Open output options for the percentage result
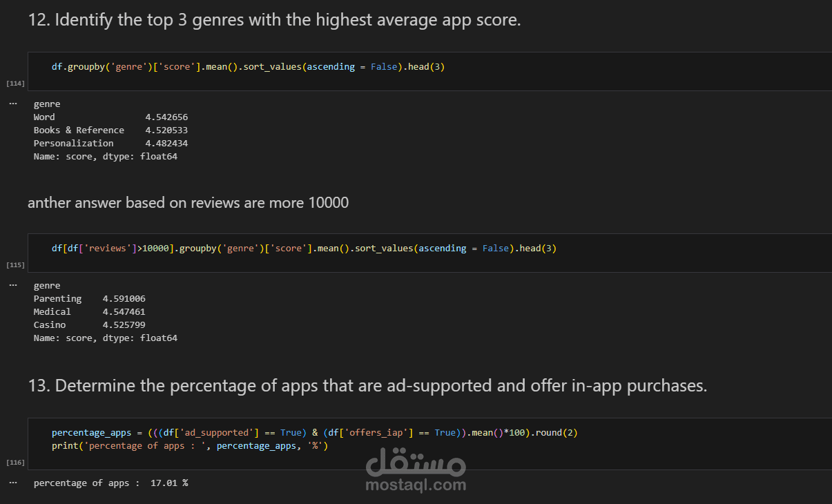Image resolution: width=832 pixels, height=504 pixels. [12, 483]
